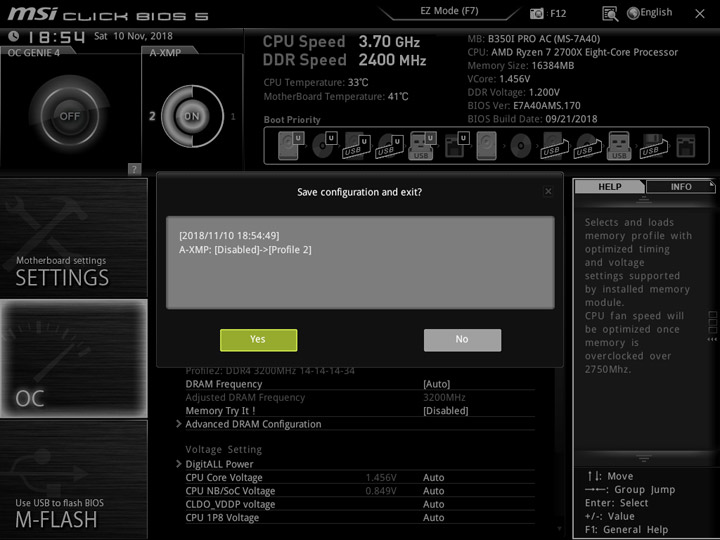Open the OC overclocking section
The width and height of the screenshot is (720, 540).
point(73,359)
